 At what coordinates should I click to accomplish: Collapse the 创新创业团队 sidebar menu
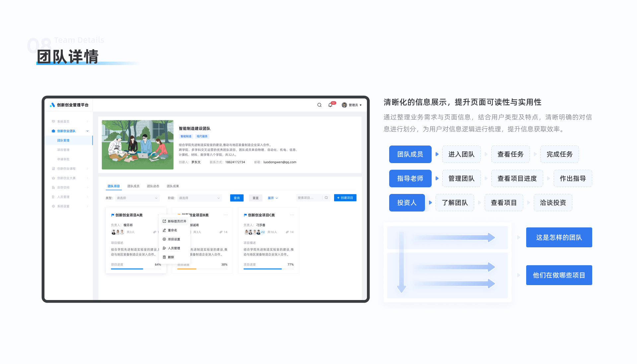[x=87, y=131]
